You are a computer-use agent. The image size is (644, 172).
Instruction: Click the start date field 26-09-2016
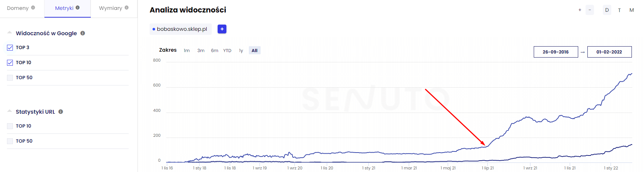pyautogui.click(x=555, y=52)
